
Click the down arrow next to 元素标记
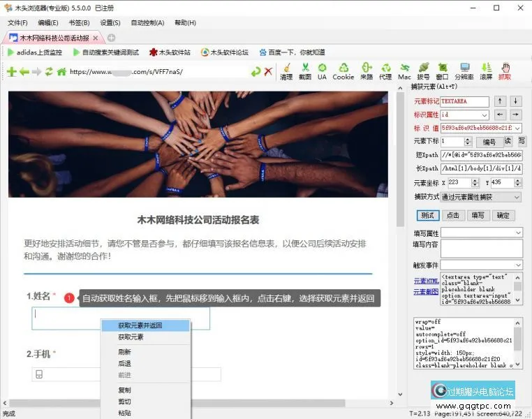click(x=516, y=101)
